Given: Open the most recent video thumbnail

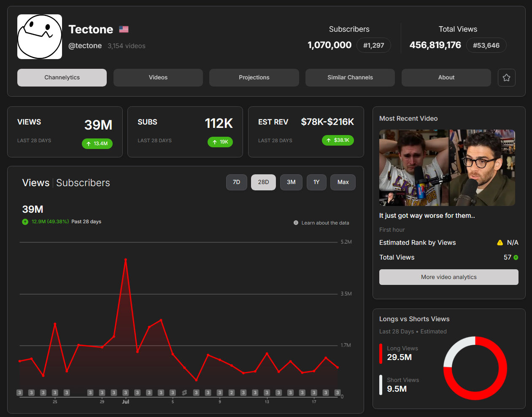Looking at the screenshot, I should point(447,168).
